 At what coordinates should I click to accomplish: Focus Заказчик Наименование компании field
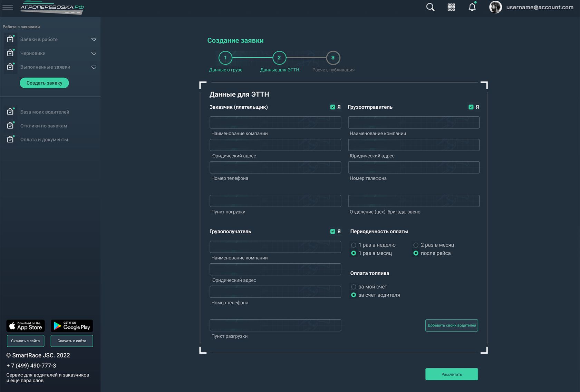click(x=275, y=122)
